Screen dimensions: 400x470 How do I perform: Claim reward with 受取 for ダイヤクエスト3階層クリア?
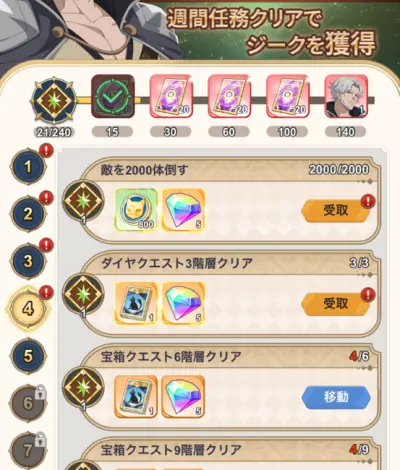(336, 304)
